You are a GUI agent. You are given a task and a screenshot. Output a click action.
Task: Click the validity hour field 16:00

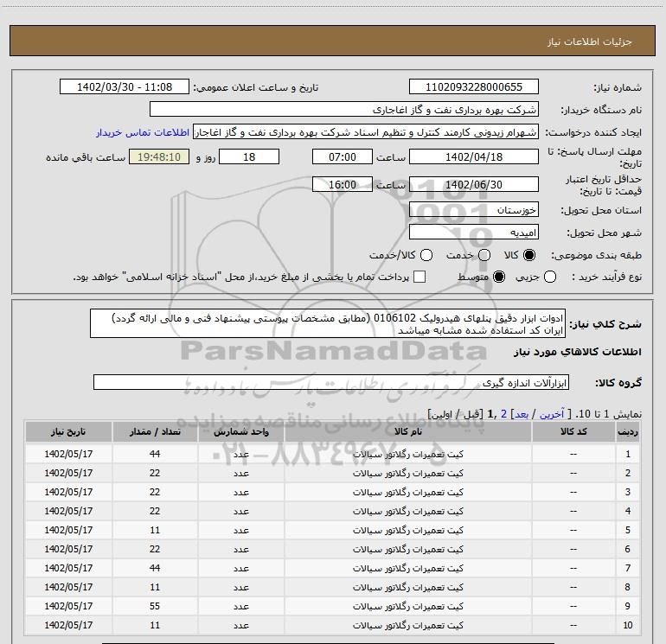point(343,184)
